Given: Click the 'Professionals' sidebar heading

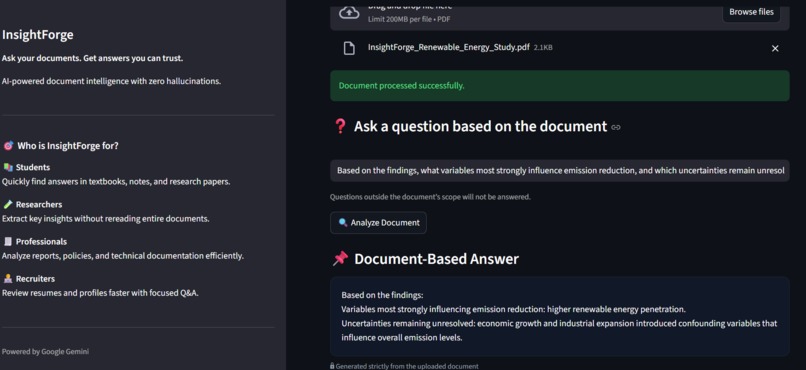Looking at the screenshot, I should coord(41,242).
